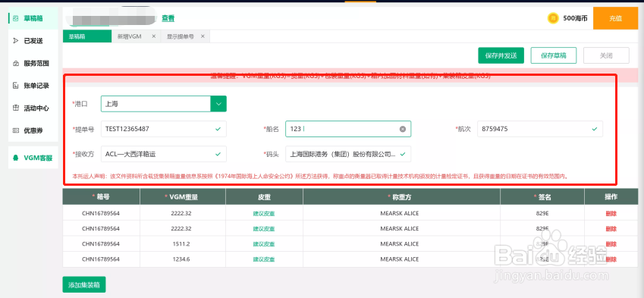
Task: Click the 提单号 field TEST12365487
Action: pos(163,129)
